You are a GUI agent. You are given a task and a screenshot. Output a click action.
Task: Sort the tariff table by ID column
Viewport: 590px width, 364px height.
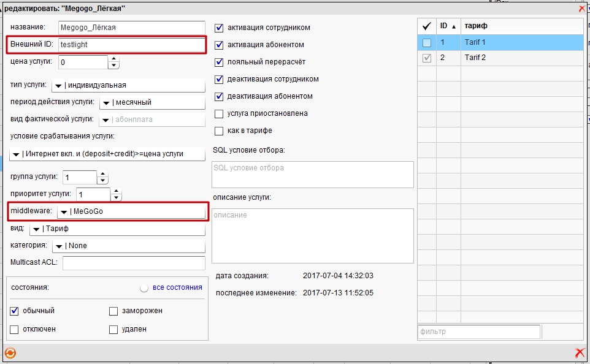click(448, 26)
